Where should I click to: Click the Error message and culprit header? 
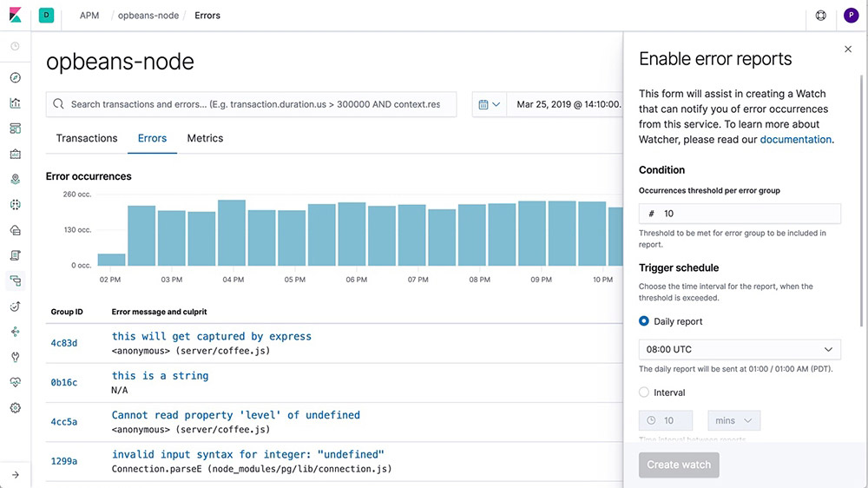pyautogui.click(x=160, y=312)
